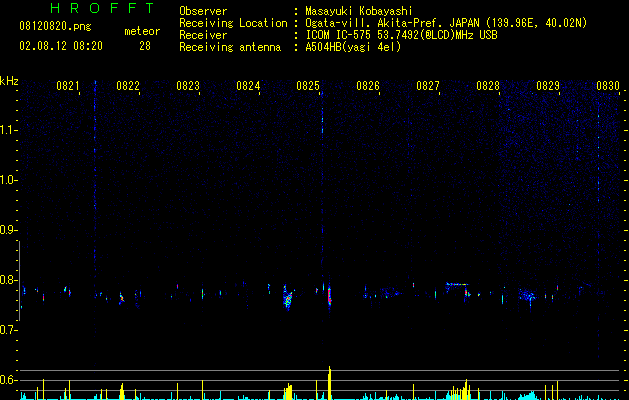
Task: Click the Receiver label
Action: coord(203,35)
